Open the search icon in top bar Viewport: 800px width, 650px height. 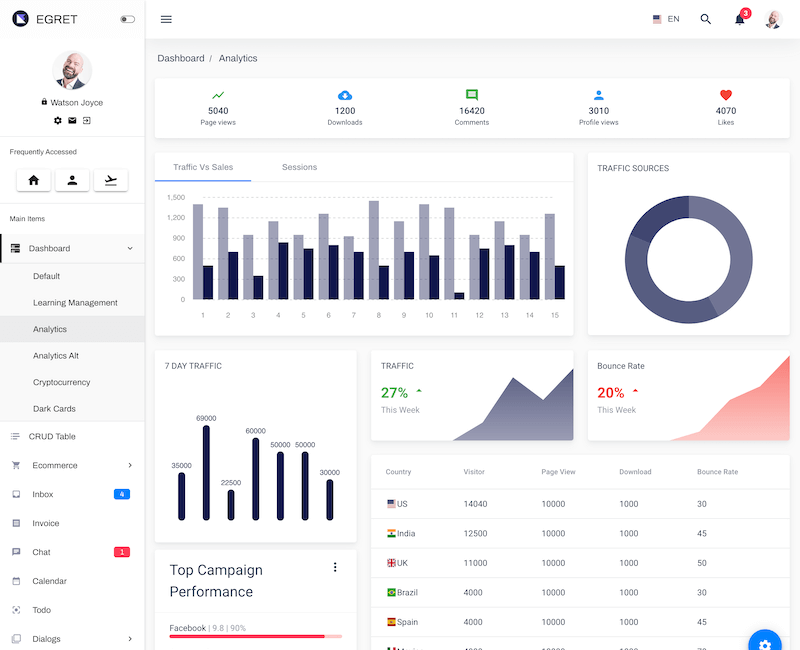pyautogui.click(x=706, y=19)
